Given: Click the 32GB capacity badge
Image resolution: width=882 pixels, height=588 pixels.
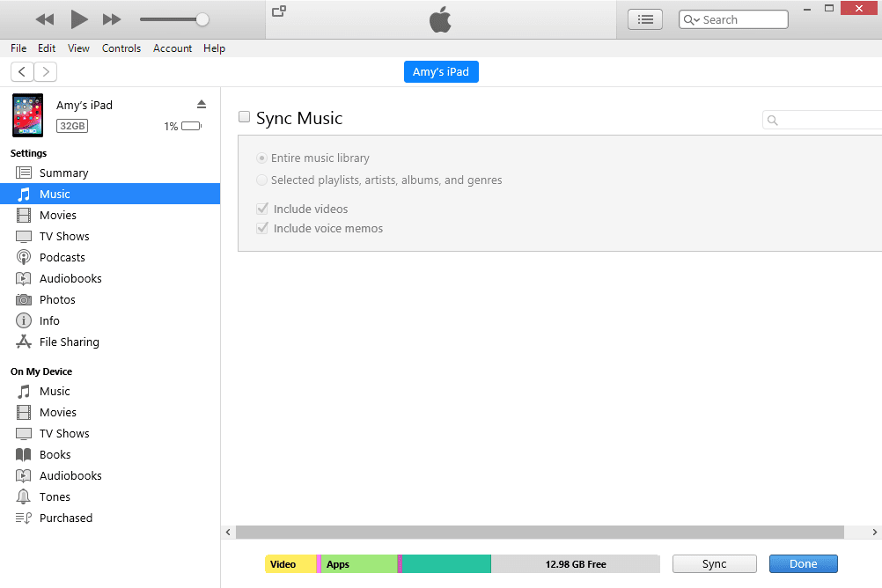Looking at the screenshot, I should pyautogui.click(x=72, y=126).
